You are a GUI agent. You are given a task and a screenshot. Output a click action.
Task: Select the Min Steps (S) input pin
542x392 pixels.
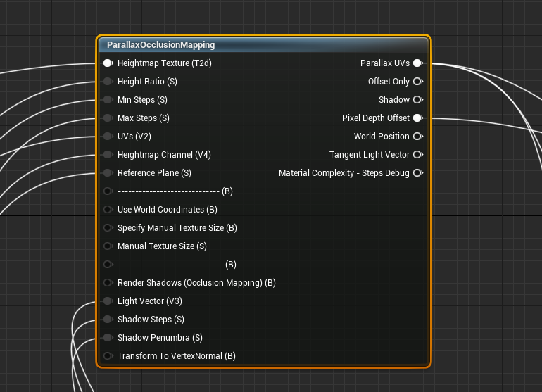108,100
